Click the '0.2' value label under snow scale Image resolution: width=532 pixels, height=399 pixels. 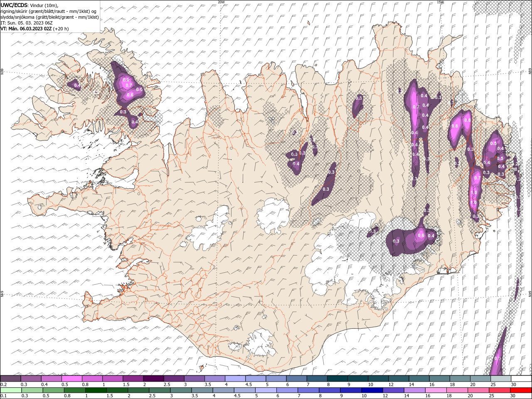(3, 384)
